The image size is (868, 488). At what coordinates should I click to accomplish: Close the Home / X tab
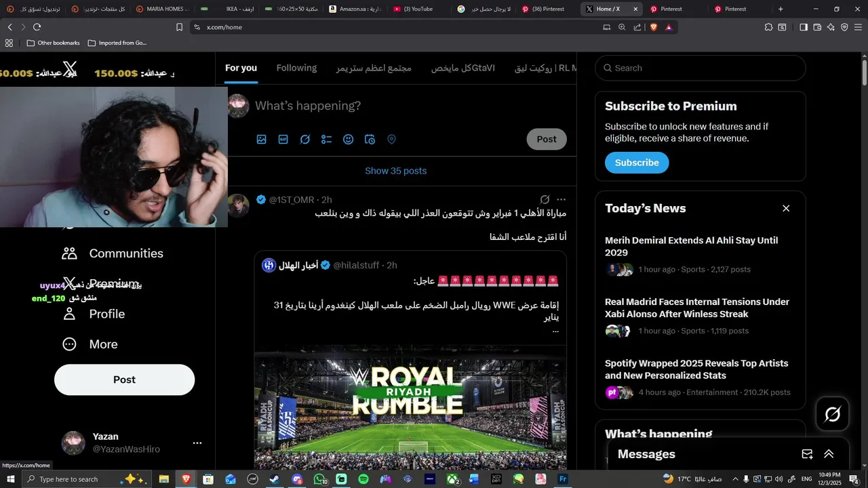pos(635,9)
